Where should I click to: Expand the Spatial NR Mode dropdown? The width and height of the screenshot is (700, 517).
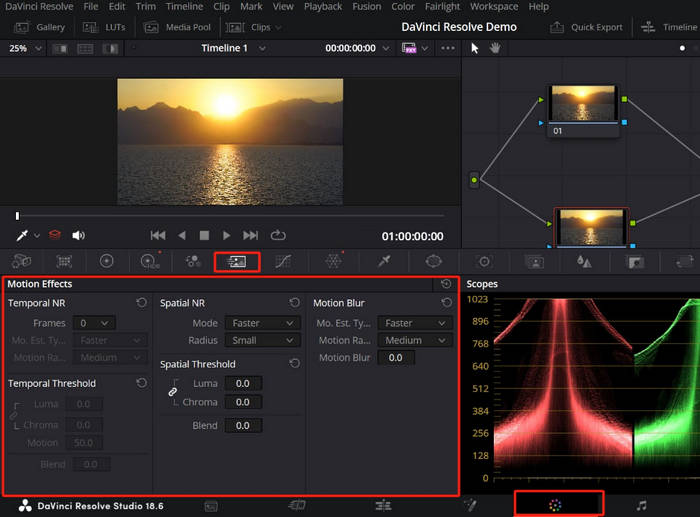coord(263,323)
